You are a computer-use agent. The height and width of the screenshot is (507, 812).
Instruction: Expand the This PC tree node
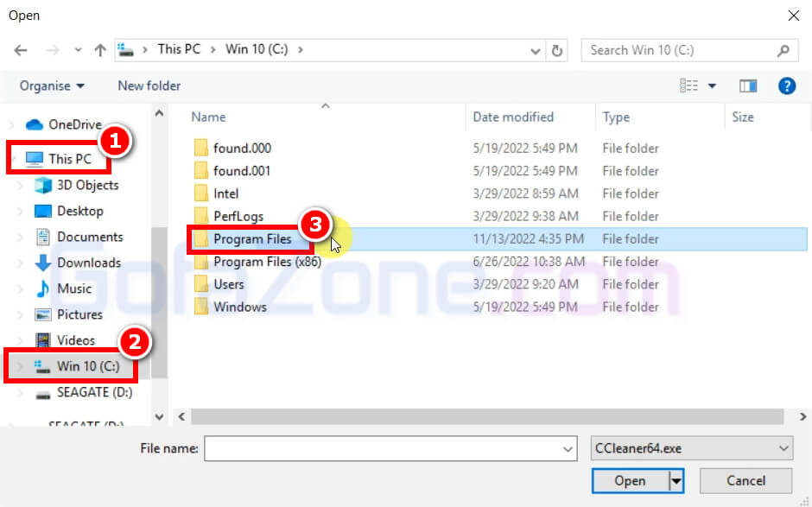pos(19,159)
